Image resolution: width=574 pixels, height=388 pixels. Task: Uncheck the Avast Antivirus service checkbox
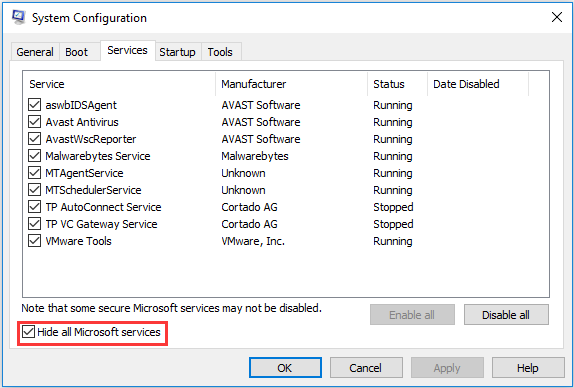click(x=34, y=122)
